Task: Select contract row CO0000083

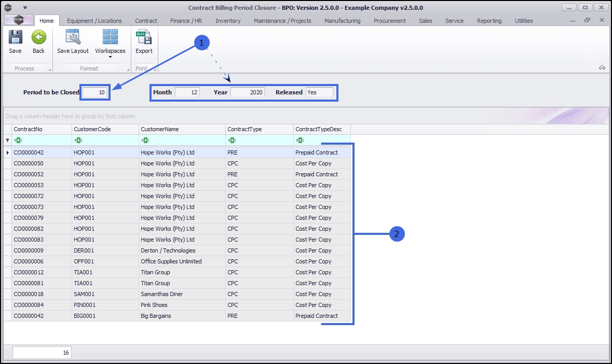Action: (x=181, y=240)
